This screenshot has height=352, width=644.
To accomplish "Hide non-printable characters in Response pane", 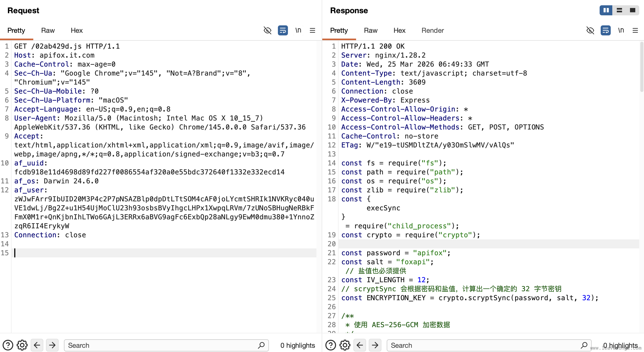I will pos(590,30).
